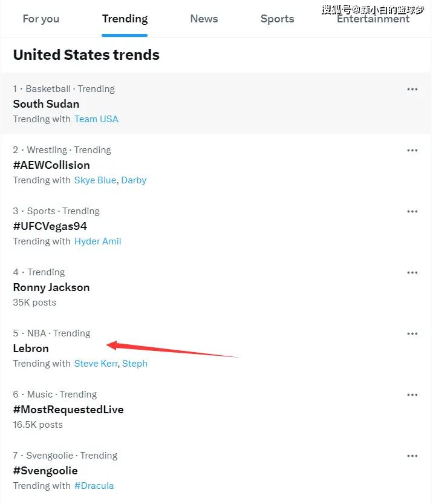Switch to the Entertainment tab

373,19
